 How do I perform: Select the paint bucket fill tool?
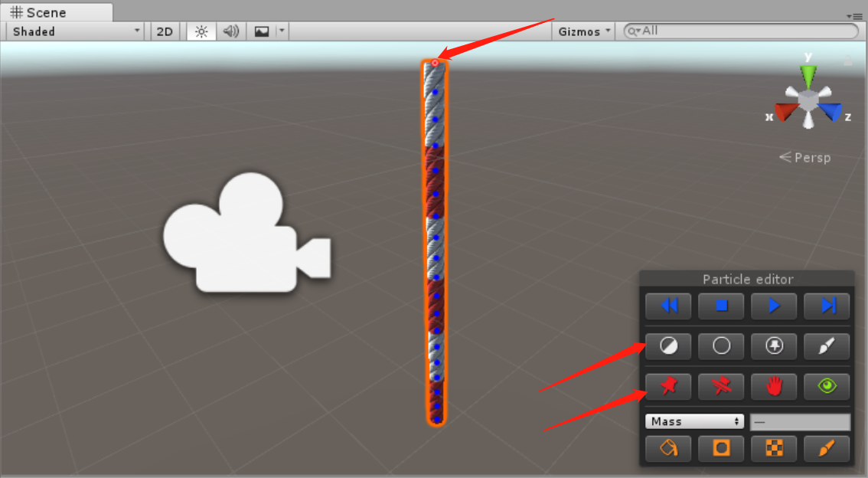(x=667, y=449)
